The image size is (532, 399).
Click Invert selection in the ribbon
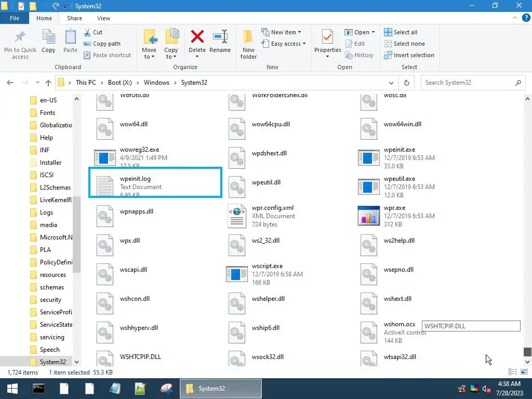[x=409, y=55]
